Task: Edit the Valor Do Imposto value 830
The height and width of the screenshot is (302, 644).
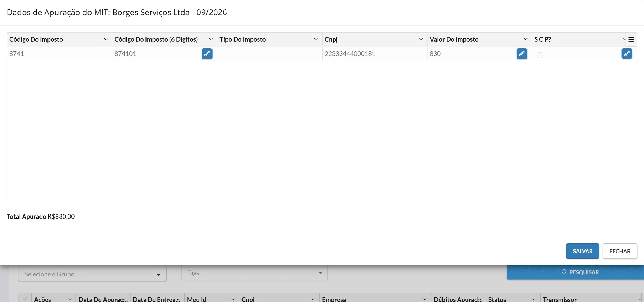Action: pyautogui.click(x=522, y=54)
